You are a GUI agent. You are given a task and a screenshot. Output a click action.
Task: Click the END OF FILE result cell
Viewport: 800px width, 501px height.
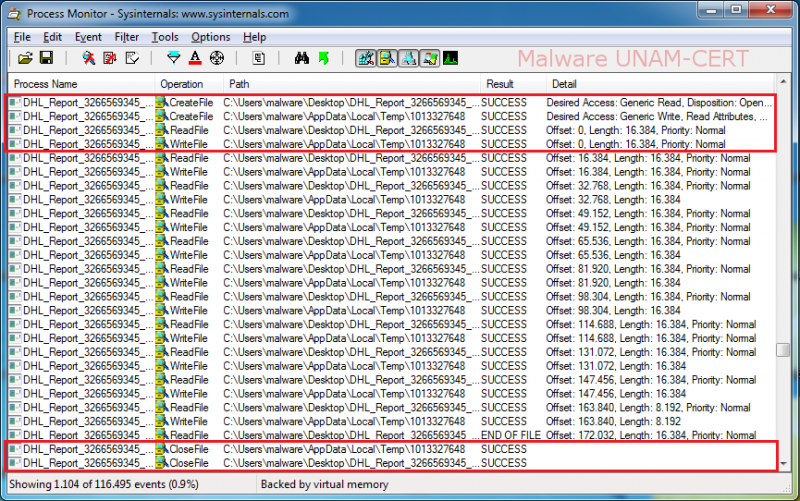511,435
